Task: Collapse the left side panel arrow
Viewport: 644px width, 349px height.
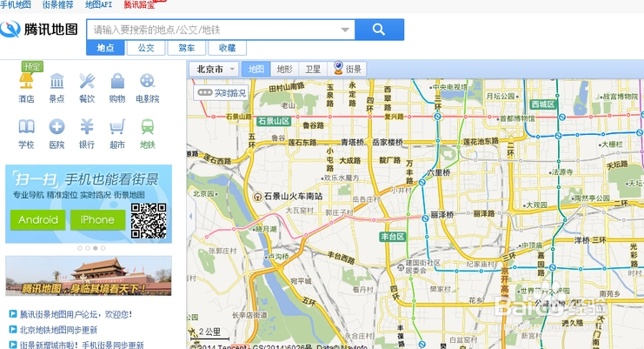Action: (190, 216)
